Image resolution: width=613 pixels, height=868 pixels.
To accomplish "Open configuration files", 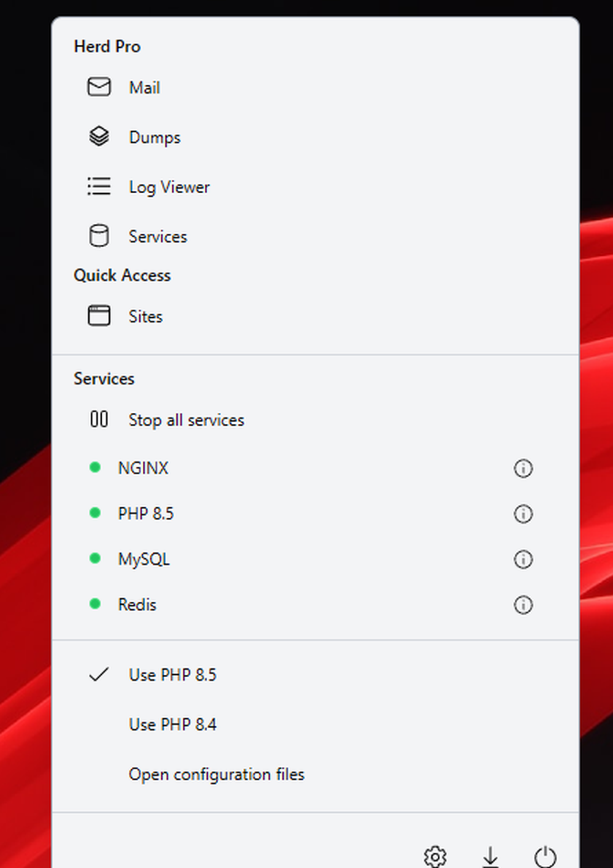I will [x=216, y=774].
